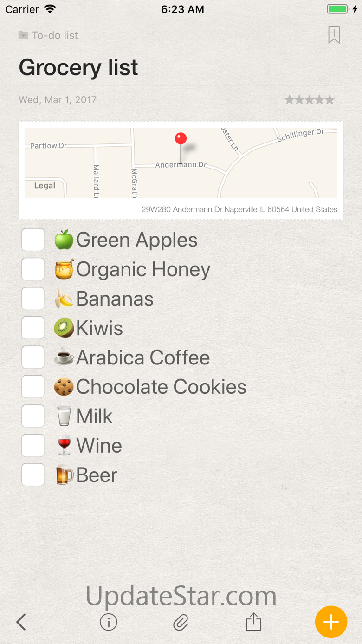
Task: Tap the red map pin
Action: coord(181,139)
